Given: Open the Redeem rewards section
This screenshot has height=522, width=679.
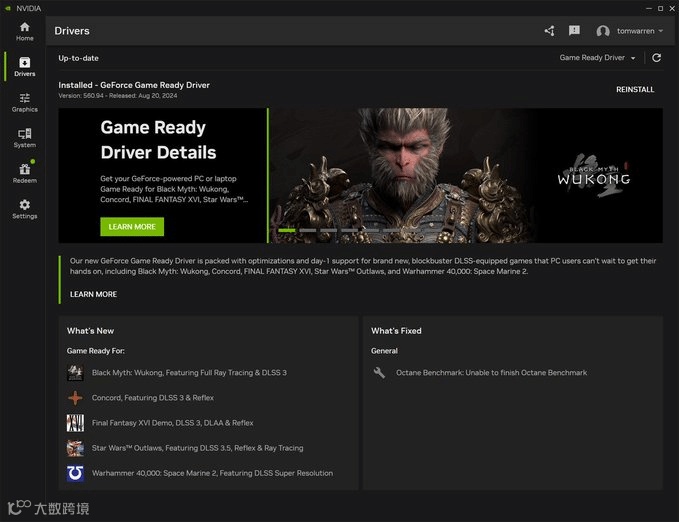Looking at the screenshot, I should click(24, 173).
